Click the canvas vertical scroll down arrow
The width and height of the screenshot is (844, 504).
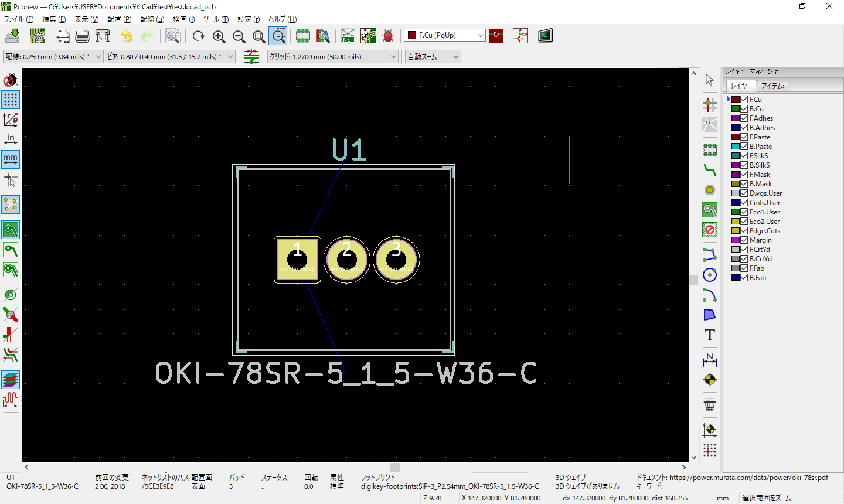[694, 458]
